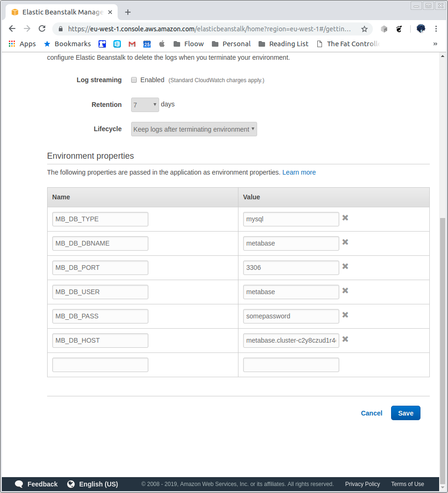Screen dimensions: 448x493
Task: Remove the MB_DB_PORT property row
Action: [345, 266]
